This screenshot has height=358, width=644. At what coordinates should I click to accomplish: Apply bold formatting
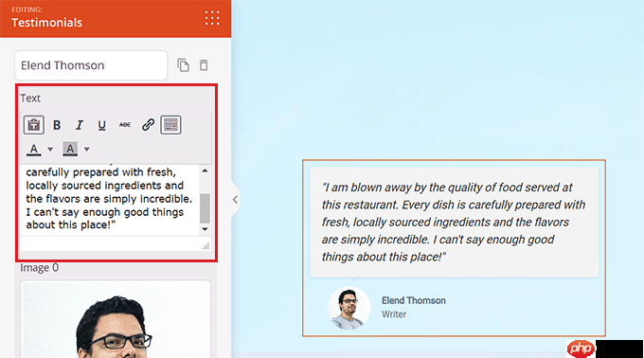coord(57,125)
